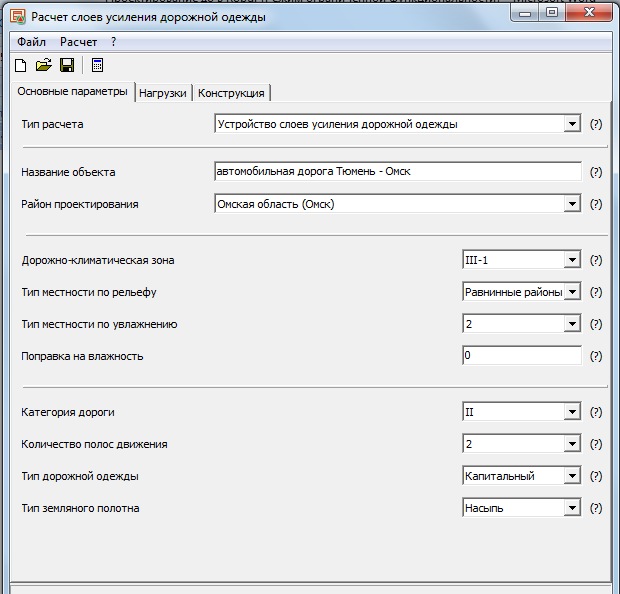Click the Название объекта text field
The width and height of the screenshot is (620, 594).
[398, 171]
